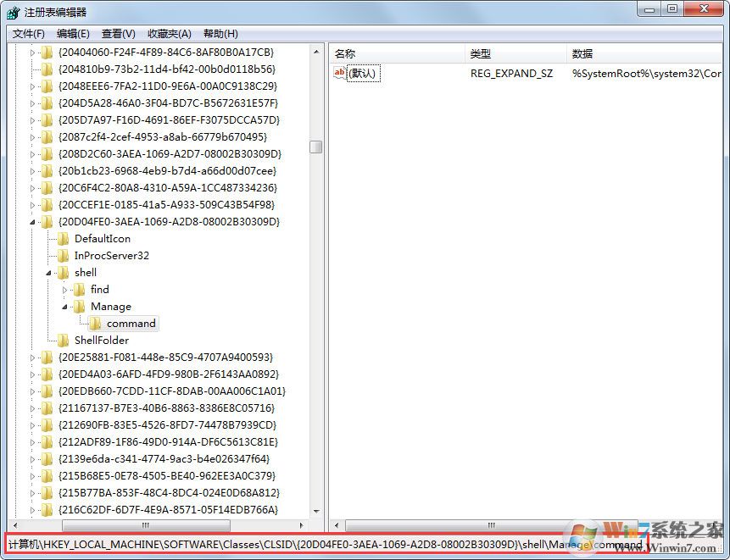Collapse the {20D04FE0-3AEA-1069-A2D8-08002B30309D} key

pos(32,221)
